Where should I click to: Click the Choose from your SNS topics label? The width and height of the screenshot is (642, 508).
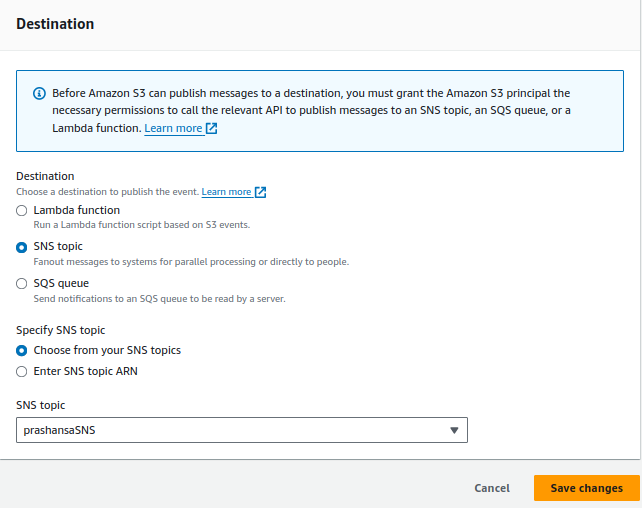point(107,350)
